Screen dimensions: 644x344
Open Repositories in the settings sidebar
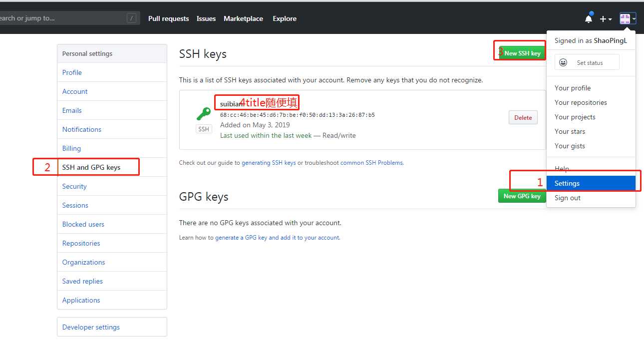point(112,243)
